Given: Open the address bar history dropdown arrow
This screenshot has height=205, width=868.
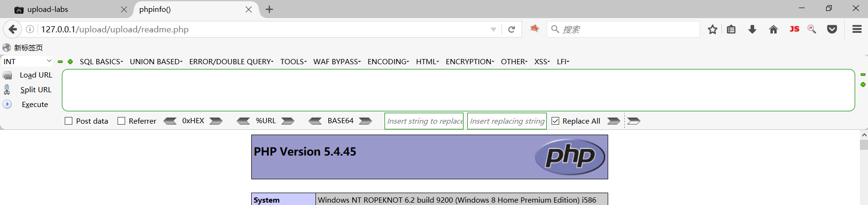Looking at the screenshot, I should coord(493,29).
